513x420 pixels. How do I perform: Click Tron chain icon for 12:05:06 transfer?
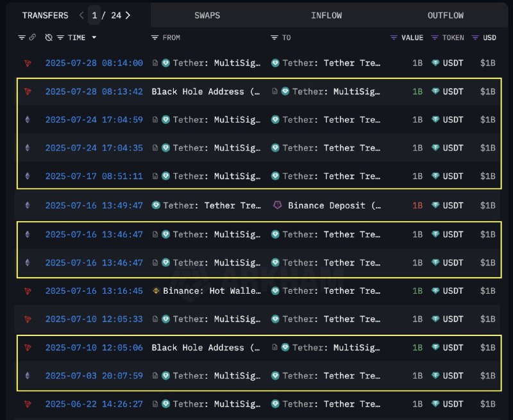point(28,348)
